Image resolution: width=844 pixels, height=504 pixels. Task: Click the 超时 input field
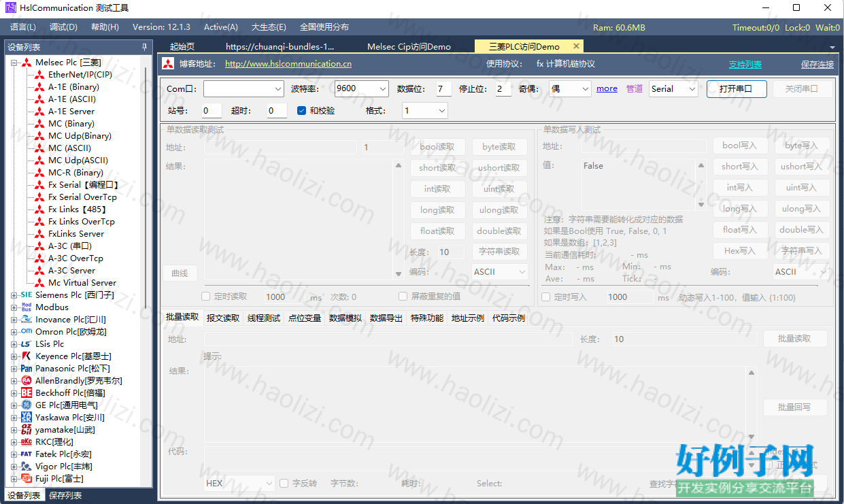click(x=277, y=110)
